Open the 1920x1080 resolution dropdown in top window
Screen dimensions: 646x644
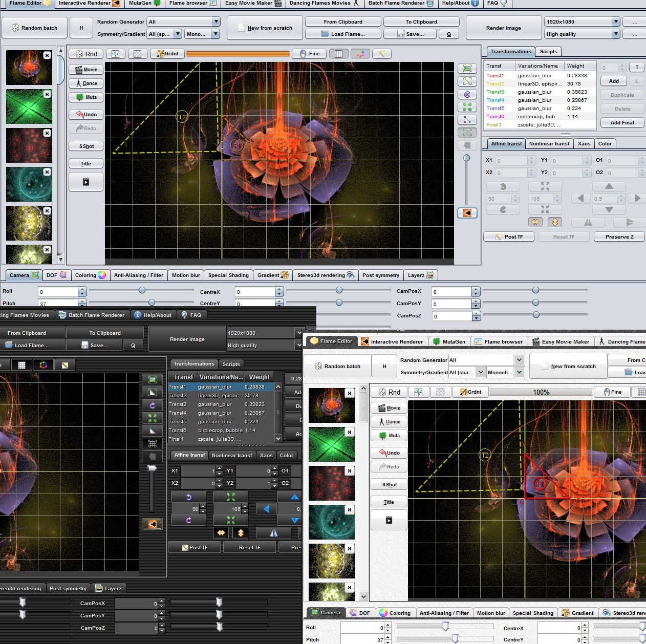coord(616,22)
